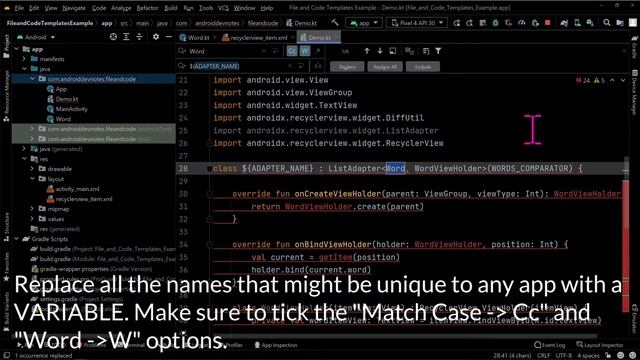Screen dimensions: 640x360
Task: Click the error count indicator showing 24
Action: tap(583, 80)
